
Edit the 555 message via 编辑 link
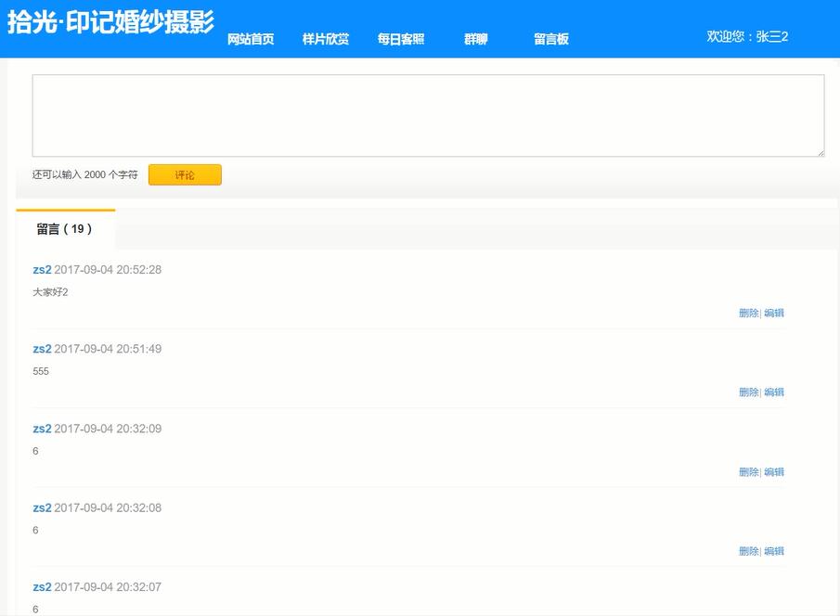click(x=774, y=391)
